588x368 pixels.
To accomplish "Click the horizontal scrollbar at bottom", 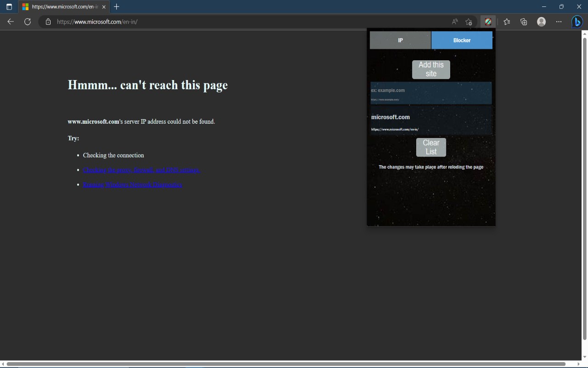I will tap(286, 364).
